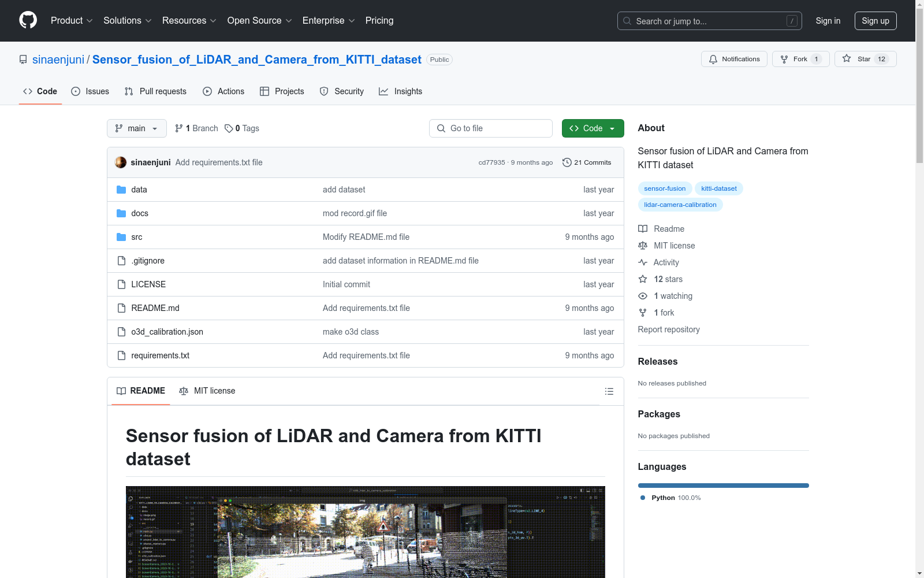Click the lidar-camera-calibration topic tag
The image size is (924, 578).
point(680,205)
